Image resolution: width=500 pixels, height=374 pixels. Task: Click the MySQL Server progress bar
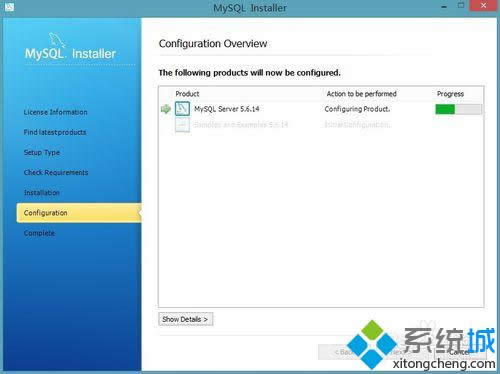(x=458, y=109)
